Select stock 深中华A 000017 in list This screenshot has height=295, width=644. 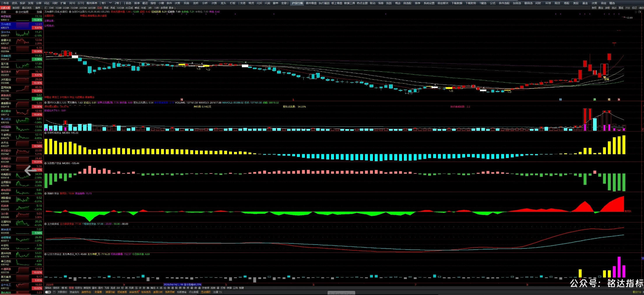(22, 34)
